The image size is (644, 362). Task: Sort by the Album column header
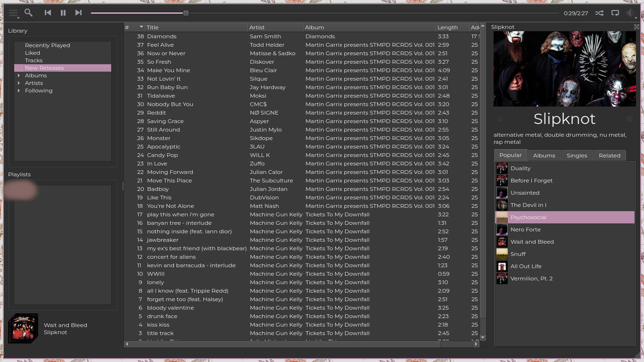coord(369,27)
